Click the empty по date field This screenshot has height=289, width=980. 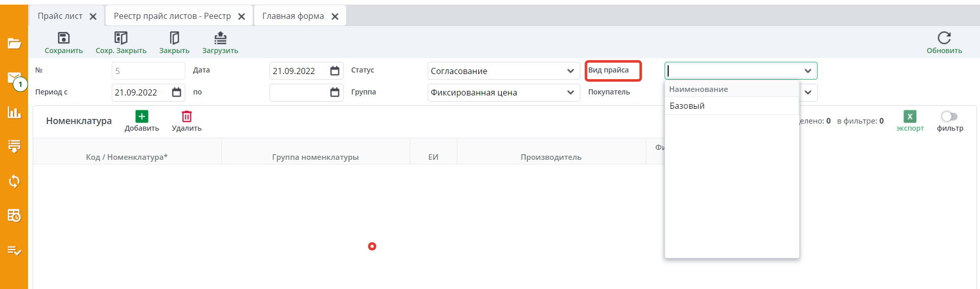(299, 92)
